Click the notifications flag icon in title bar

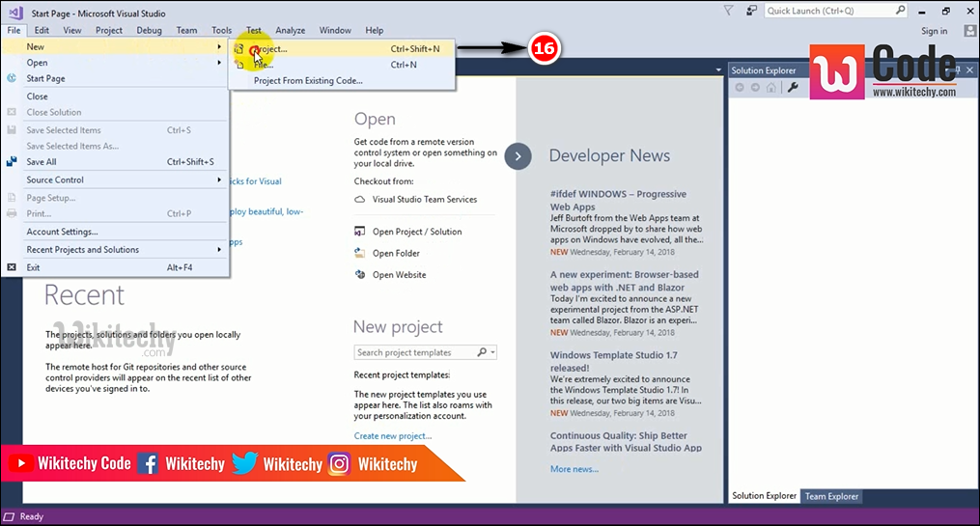click(x=728, y=11)
